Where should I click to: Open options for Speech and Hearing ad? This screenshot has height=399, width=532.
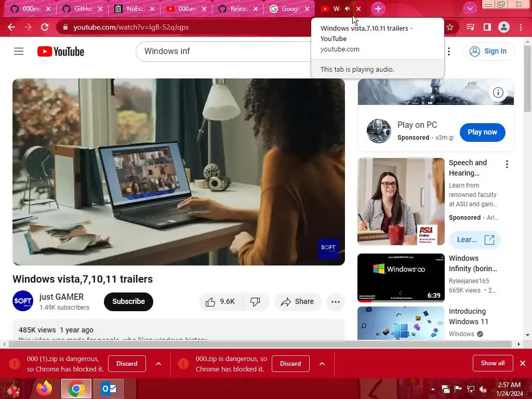pyautogui.click(x=507, y=164)
